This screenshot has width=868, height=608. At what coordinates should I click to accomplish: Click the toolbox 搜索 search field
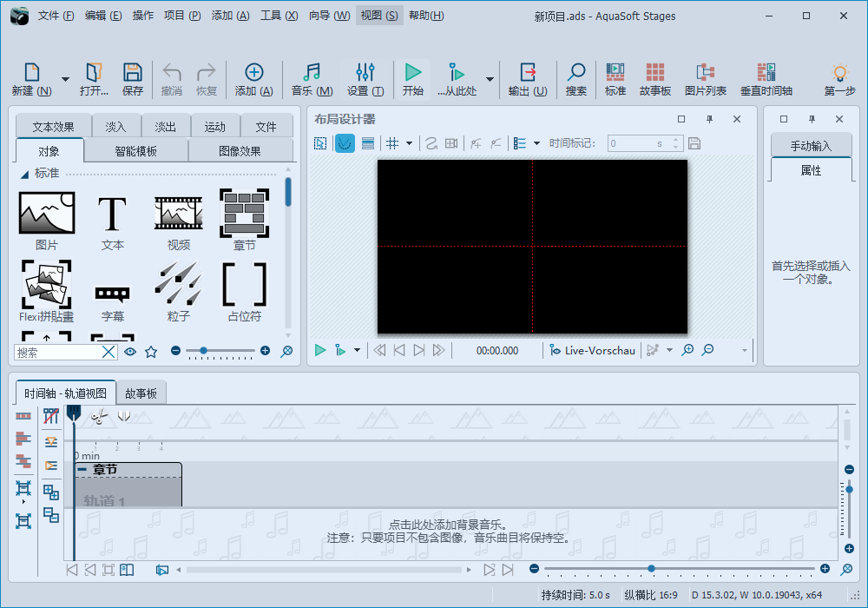pos(58,352)
